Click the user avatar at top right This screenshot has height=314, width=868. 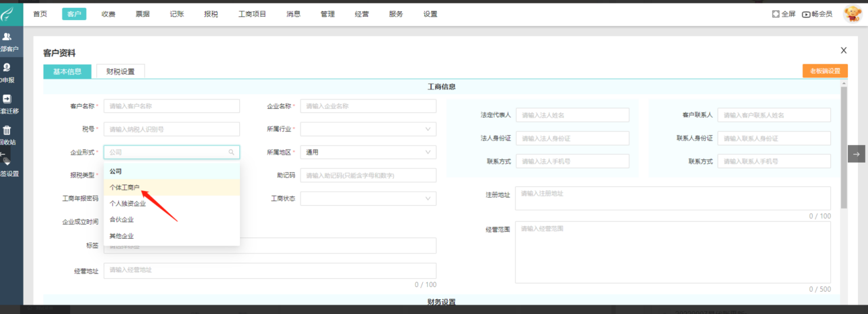(x=853, y=14)
